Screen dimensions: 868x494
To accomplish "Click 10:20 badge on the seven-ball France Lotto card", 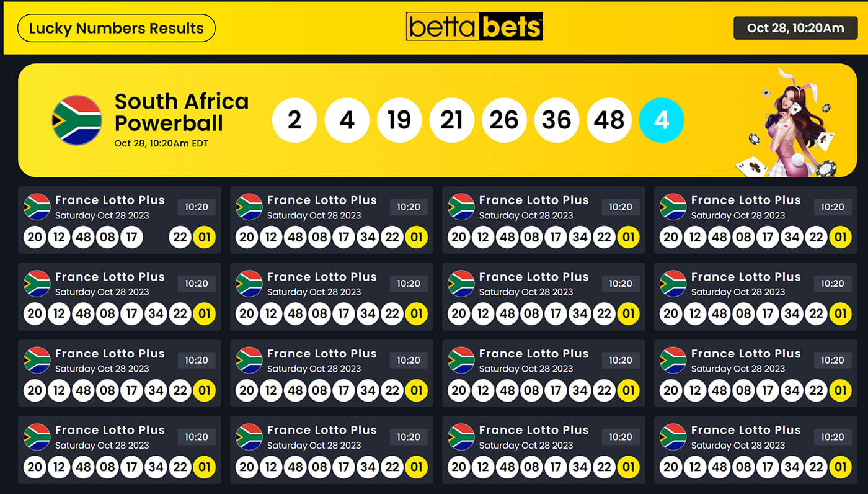I will pyautogui.click(x=197, y=207).
